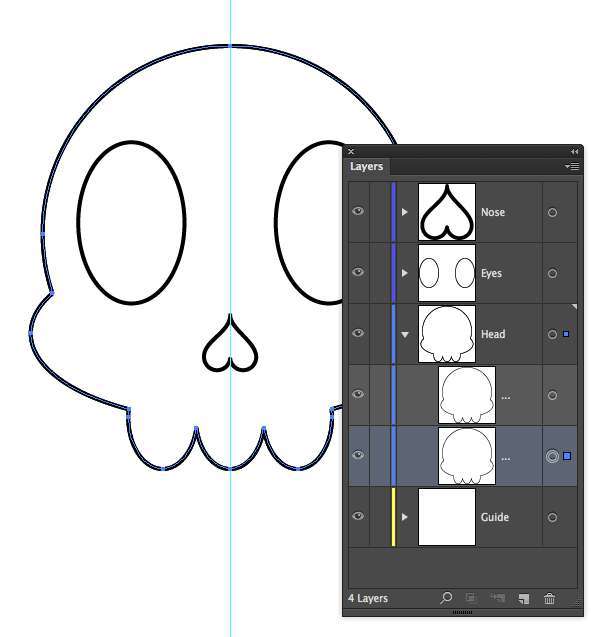
Task: Select the Eyes layer thumbnail
Action: [447, 273]
